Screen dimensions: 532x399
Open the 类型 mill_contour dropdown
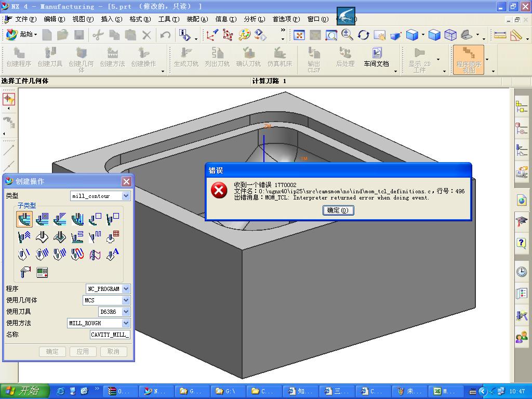click(x=126, y=196)
